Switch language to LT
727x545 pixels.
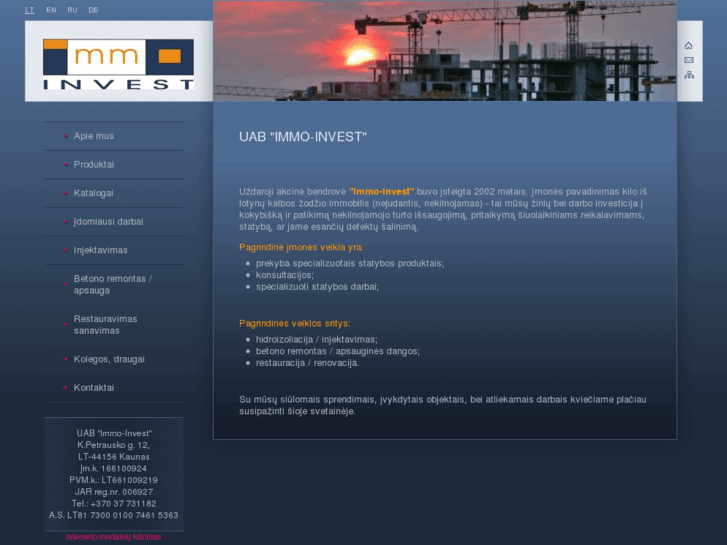click(x=29, y=10)
